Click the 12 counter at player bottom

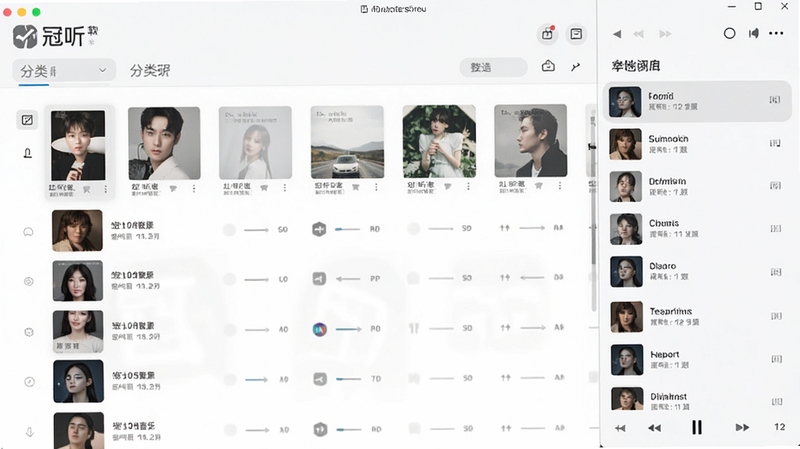(x=780, y=427)
